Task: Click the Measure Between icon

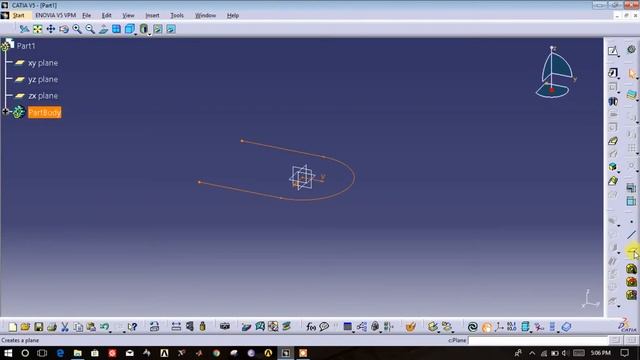Action: [176, 327]
